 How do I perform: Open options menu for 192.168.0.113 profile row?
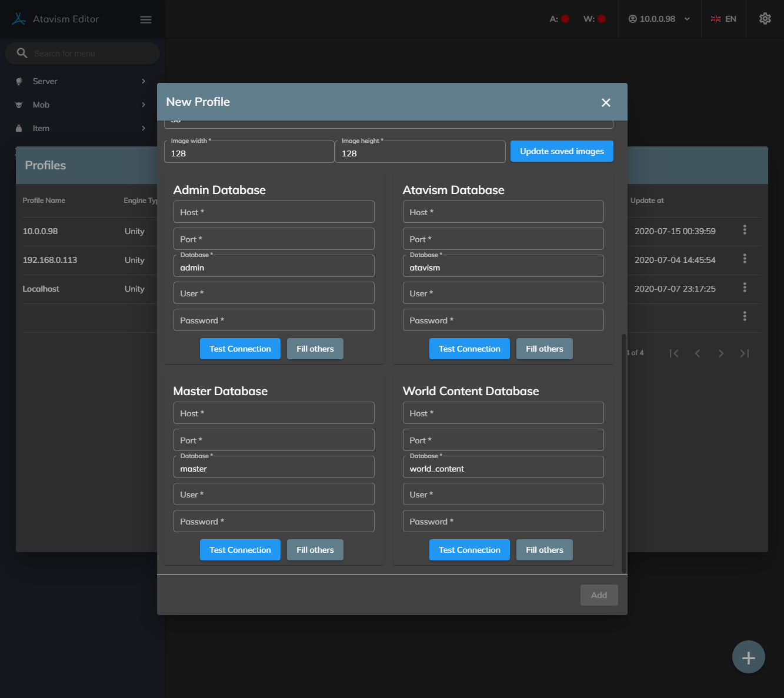[745, 259]
